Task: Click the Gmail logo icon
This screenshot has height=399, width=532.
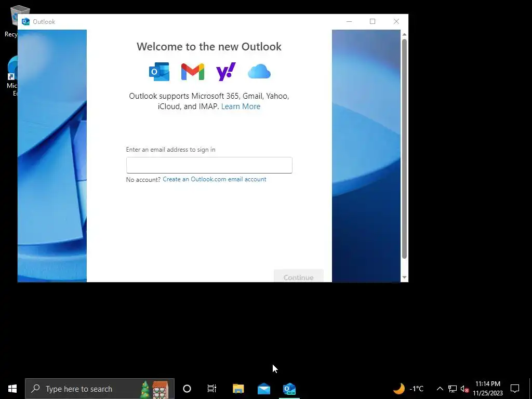Action: (x=193, y=72)
